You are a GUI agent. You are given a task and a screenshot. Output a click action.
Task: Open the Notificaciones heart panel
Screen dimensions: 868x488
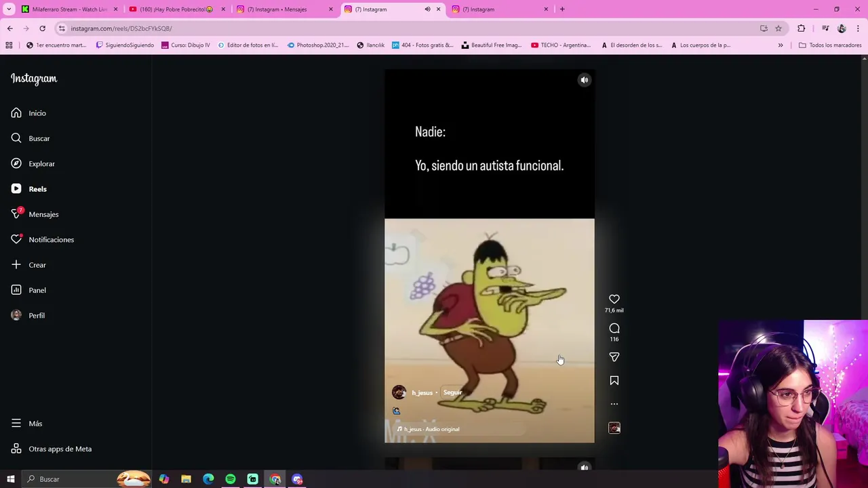click(x=42, y=239)
